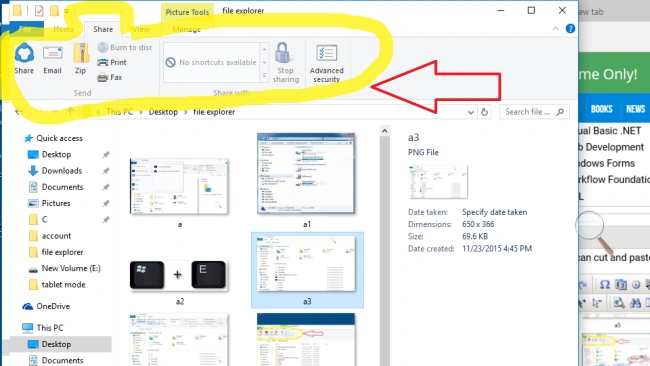Open the Customize Quick Access Toolbar dropdown
The width and height of the screenshot is (650, 366).
(66, 11)
